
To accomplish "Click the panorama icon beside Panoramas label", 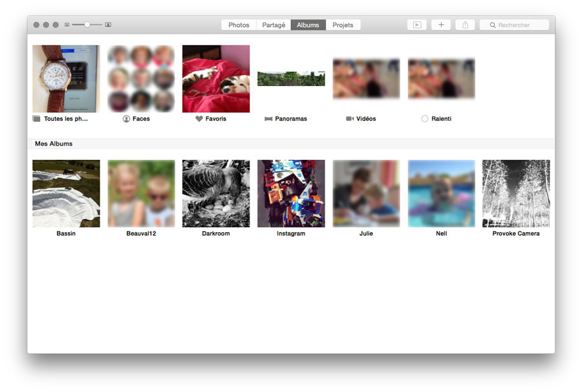I will pyautogui.click(x=268, y=119).
